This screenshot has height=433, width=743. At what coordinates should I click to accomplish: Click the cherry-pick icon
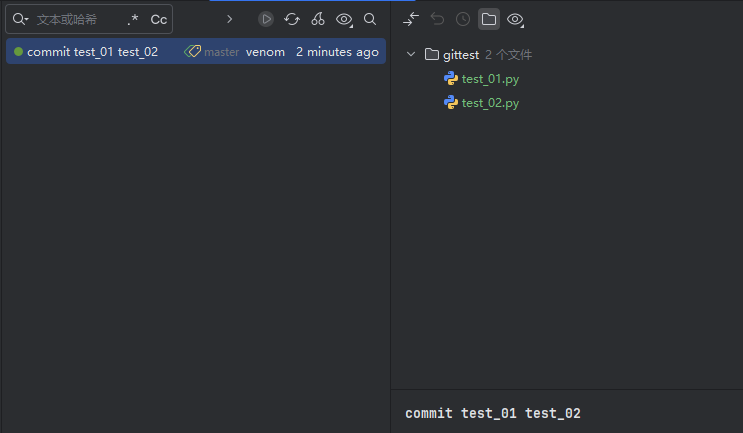pos(318,19)
